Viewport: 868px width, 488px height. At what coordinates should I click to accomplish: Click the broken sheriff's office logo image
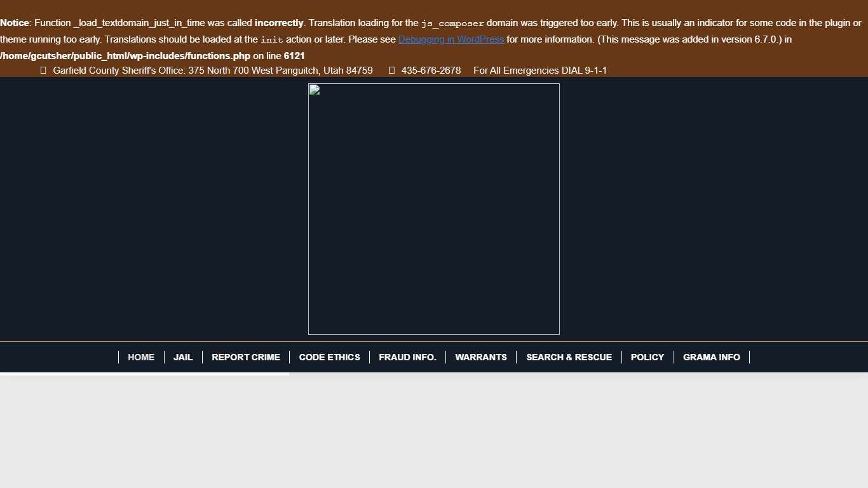[433, 209]
